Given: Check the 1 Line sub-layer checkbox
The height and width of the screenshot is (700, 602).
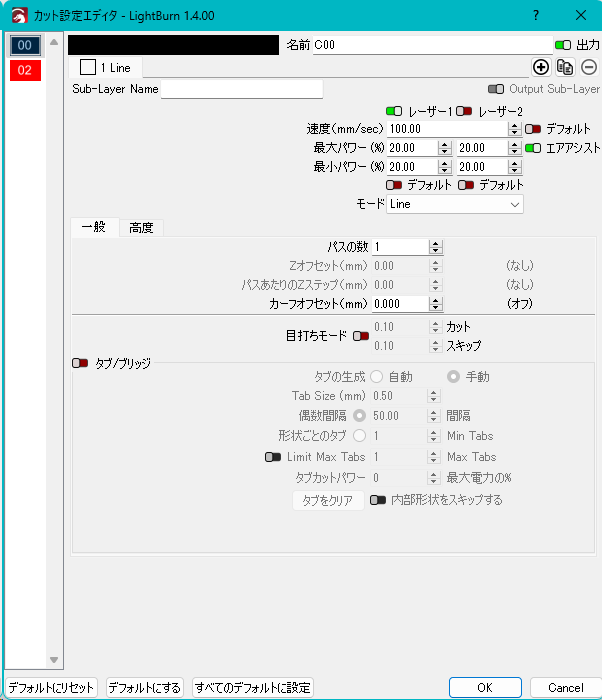Looking at the screenshot, I should 88,67.
